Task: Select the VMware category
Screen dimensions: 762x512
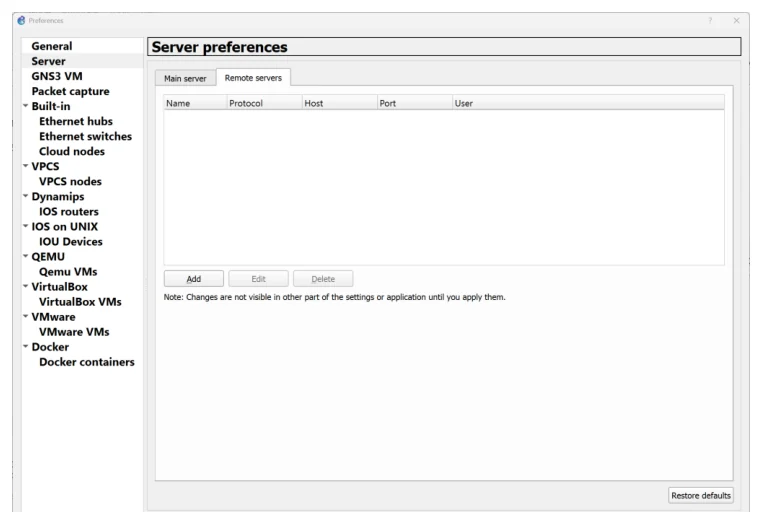Action: tap(53, 317)
